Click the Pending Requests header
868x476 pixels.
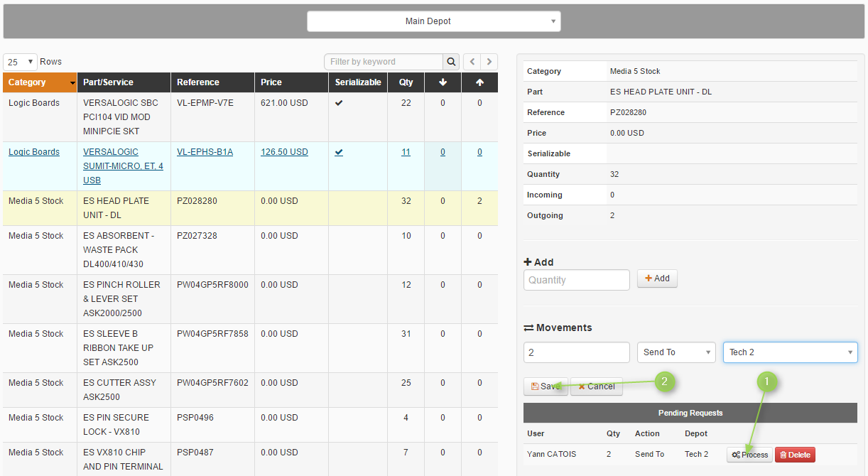click(690, 413)
